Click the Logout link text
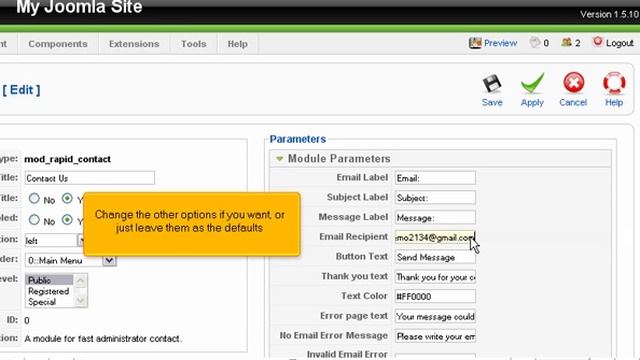This screenshot has height=360, width=640. (x=620, y=43)
